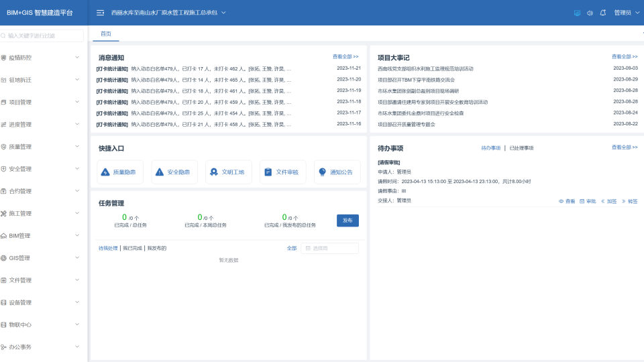644x362 pixels.
Task: Switch to the 我已完成 task filter
Action: point(132,248)
